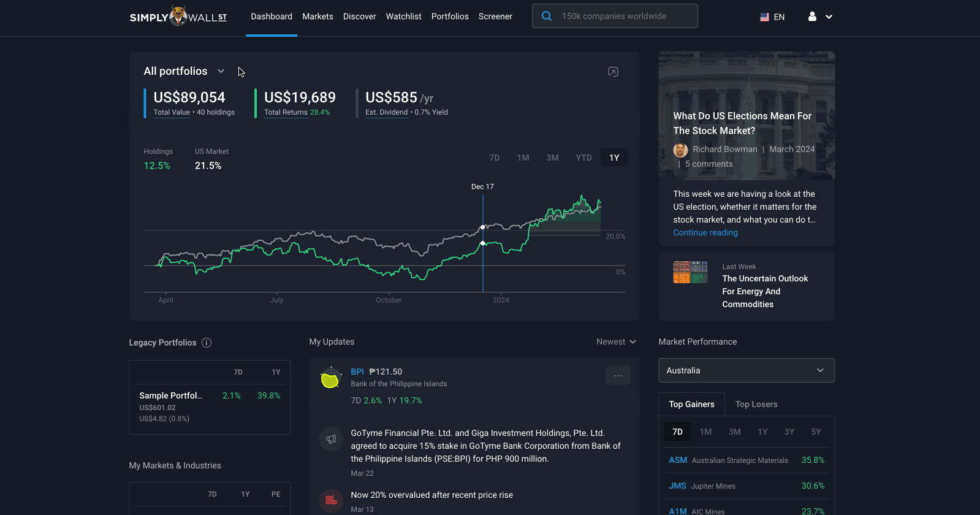Focus the 150k companies search field

(x=615, y=16)
